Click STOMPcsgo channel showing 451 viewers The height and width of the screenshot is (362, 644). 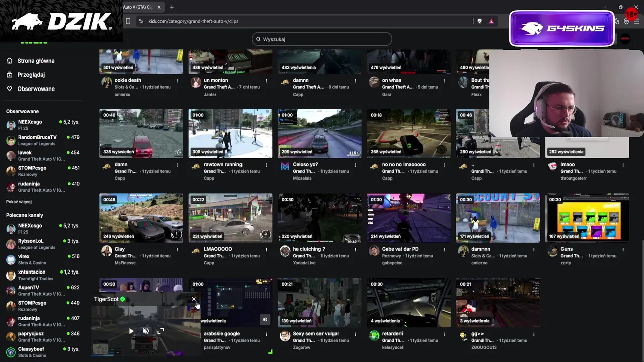[x=43, y=171]
